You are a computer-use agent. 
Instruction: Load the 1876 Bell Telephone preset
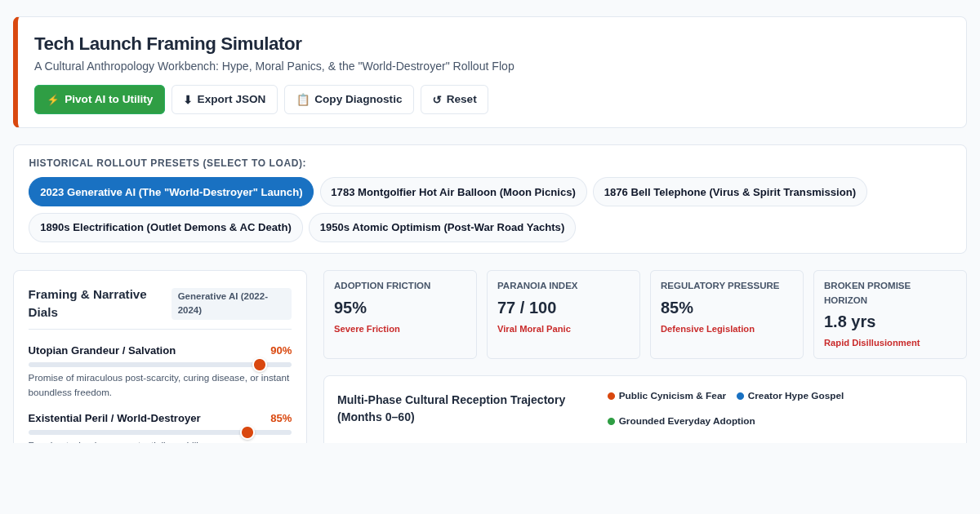730,192
